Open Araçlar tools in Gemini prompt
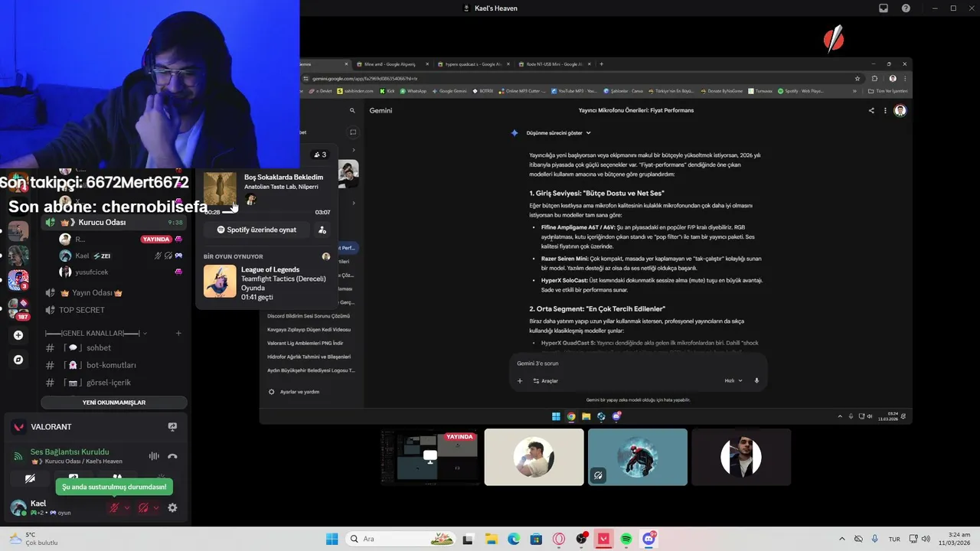The height and width of the screenshot is (551, 980). click(546, 380)
